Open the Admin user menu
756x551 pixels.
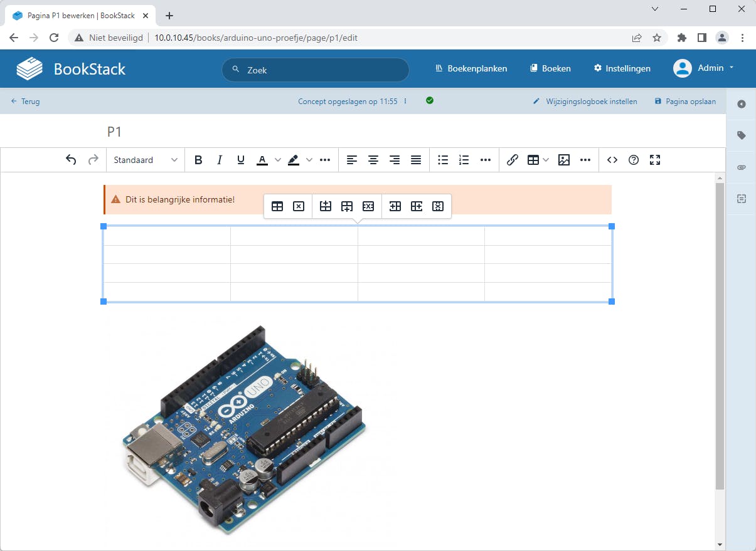(703, 68)
